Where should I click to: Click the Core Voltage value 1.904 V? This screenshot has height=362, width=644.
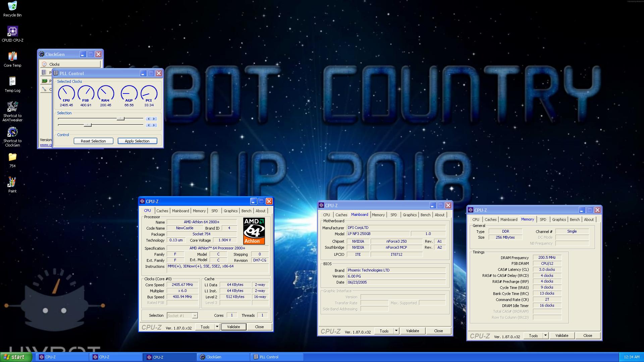[224, 240]
